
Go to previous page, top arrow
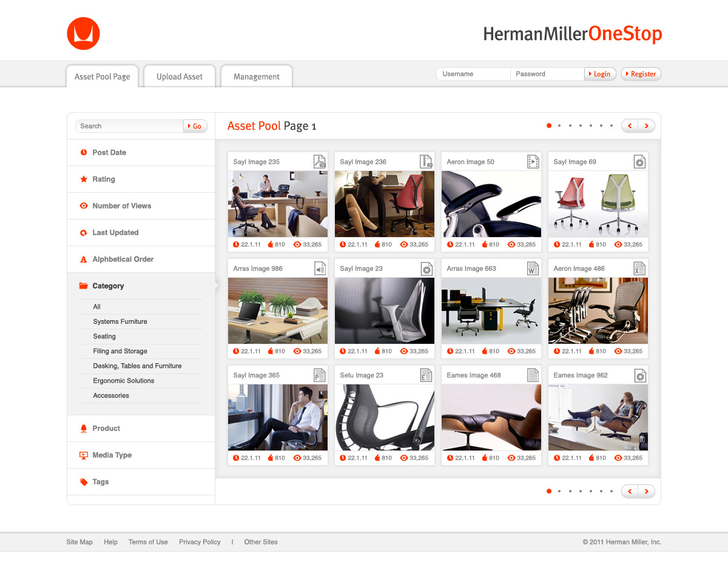630,126
